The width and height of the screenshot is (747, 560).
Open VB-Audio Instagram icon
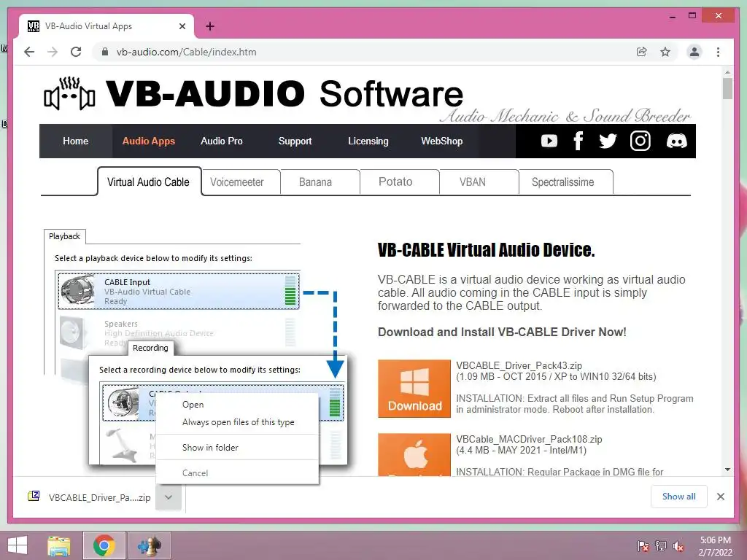640,141
